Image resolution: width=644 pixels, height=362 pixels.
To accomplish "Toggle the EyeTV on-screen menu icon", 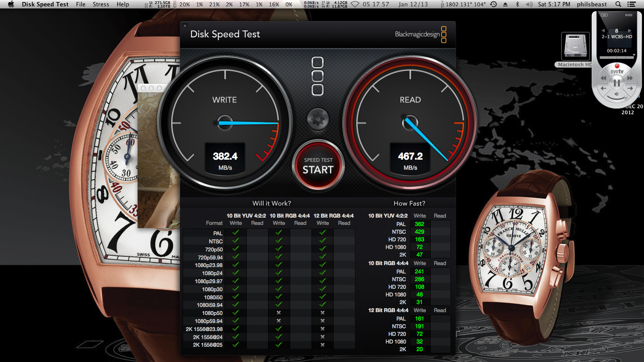I will pyautogui.click(x=604, y=15).
